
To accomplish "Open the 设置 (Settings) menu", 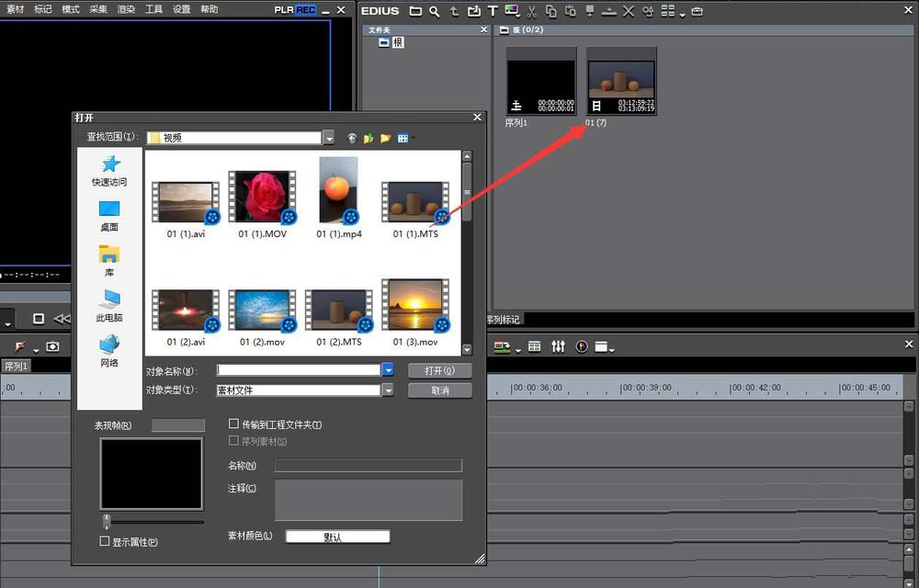I will coord(182,9).
